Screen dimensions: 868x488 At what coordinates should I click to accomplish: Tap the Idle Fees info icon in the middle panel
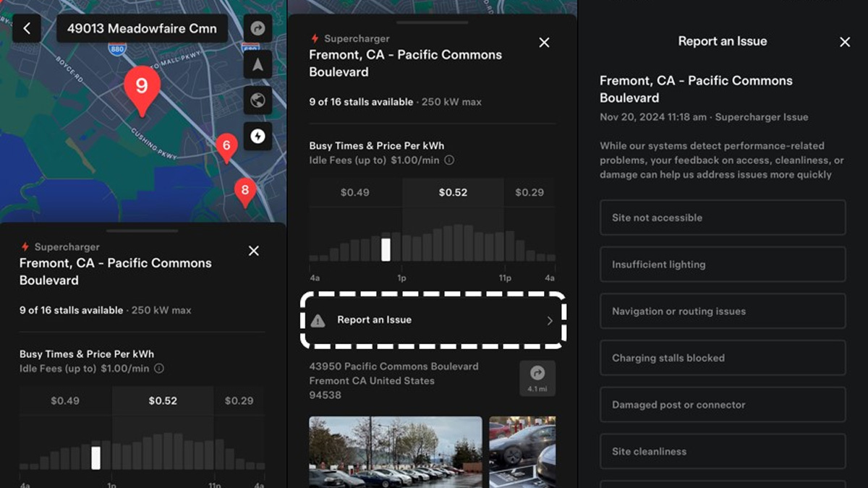449,160
